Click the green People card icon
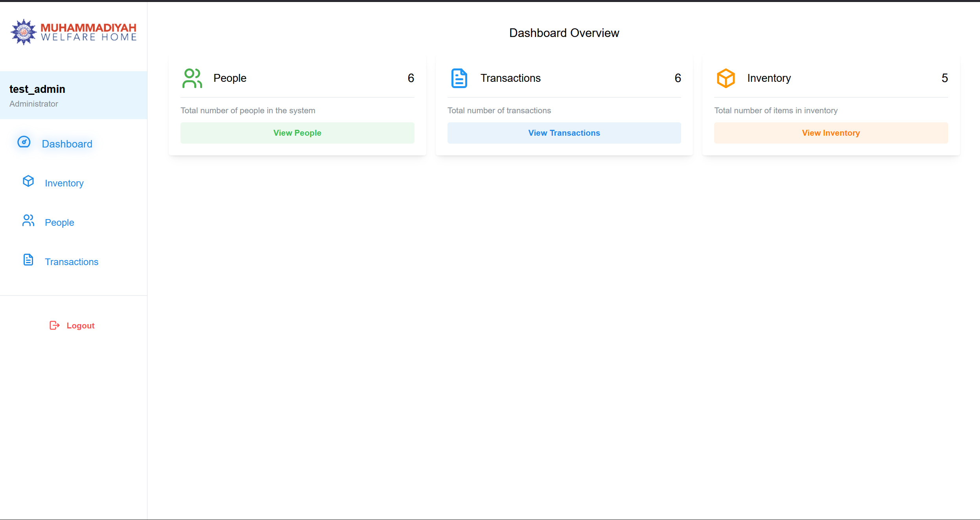980x520 pixels. click(x=192, y=78)
